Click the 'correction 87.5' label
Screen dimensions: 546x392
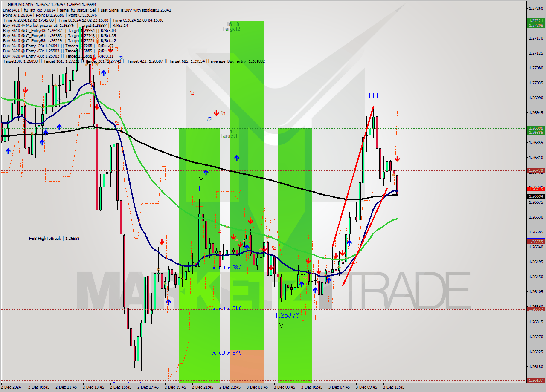pyautogui.click(x=227, y=353)
